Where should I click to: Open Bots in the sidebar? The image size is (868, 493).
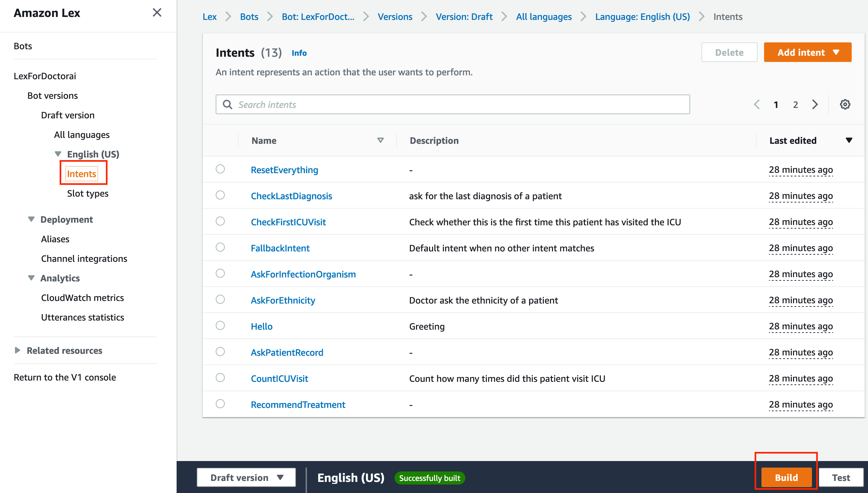tap(23, 46)
